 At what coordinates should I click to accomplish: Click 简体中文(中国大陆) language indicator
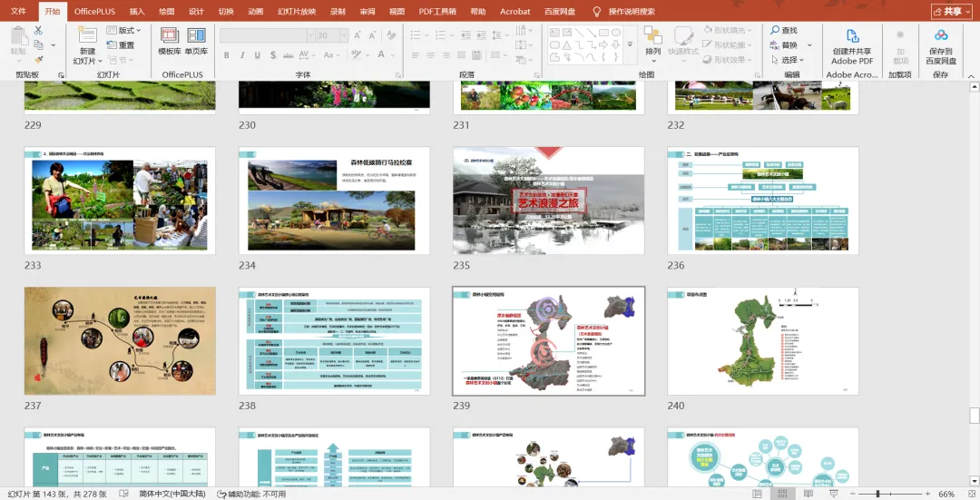pyautogui.click(x=171, y=494)
